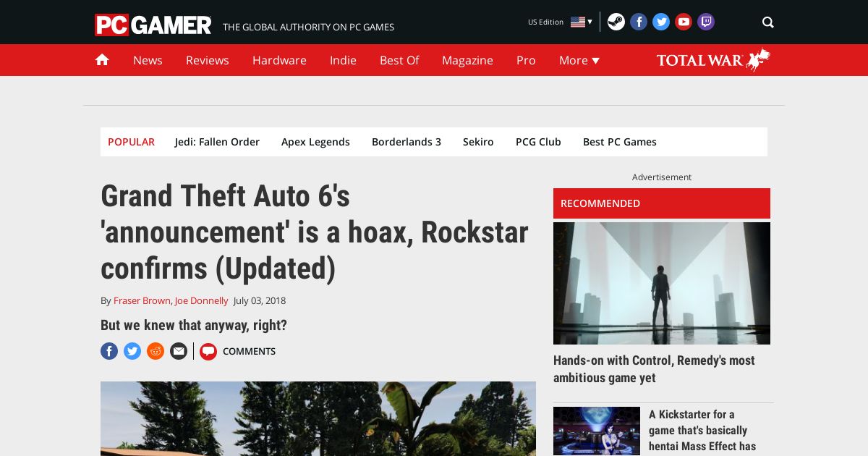Jump to the article Comments
The image size is (868, 456).
(x=248, y=351)
